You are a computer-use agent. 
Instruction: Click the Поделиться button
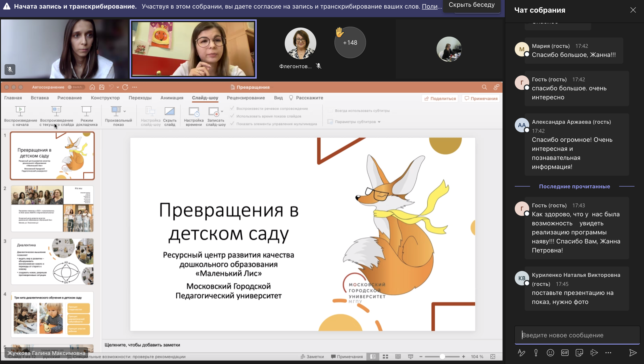point(440,98)
